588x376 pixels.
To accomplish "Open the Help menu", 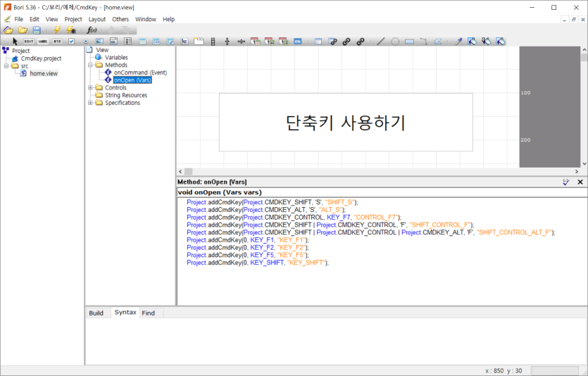I will click(x=168, y=19).
